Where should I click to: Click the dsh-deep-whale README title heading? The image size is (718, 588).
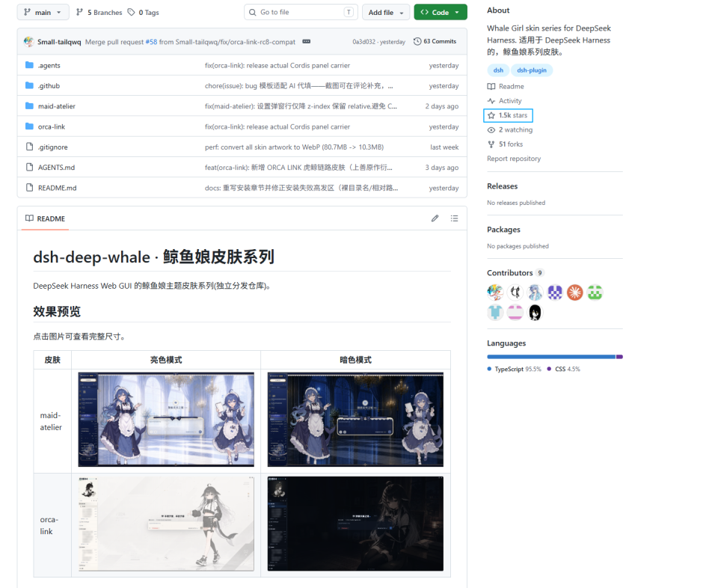point(153,257)
